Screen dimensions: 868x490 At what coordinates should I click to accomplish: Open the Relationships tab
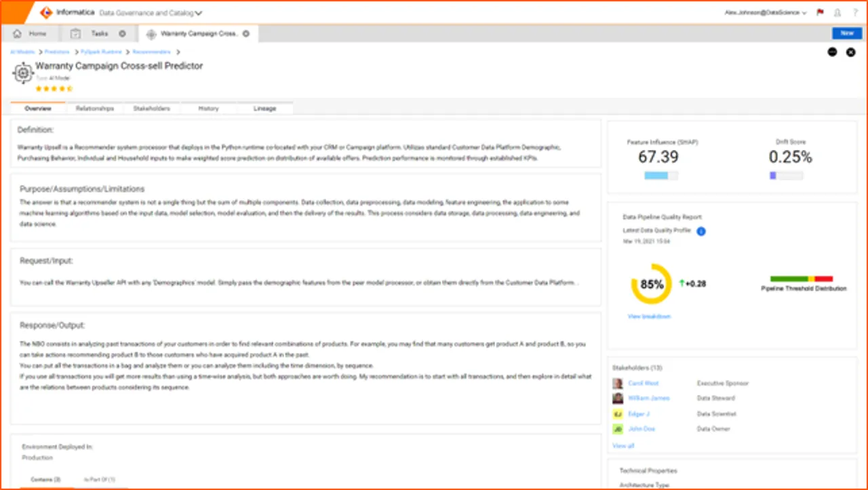pos(95,109)
